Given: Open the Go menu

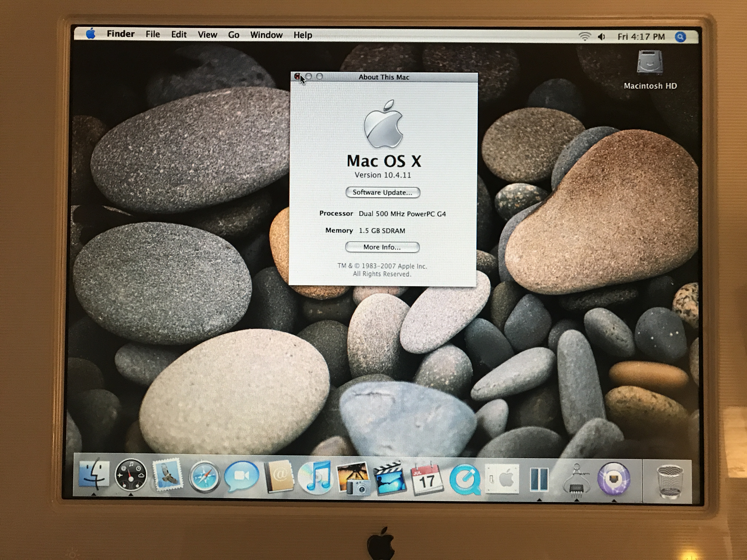Looking at the screenshot, I should (x=234, y=35).
